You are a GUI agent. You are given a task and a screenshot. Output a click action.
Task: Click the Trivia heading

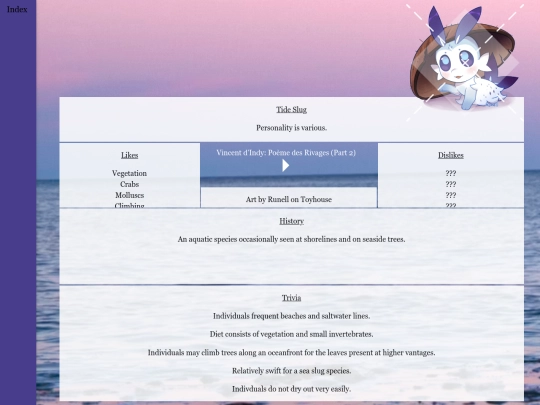pos(291,298)
